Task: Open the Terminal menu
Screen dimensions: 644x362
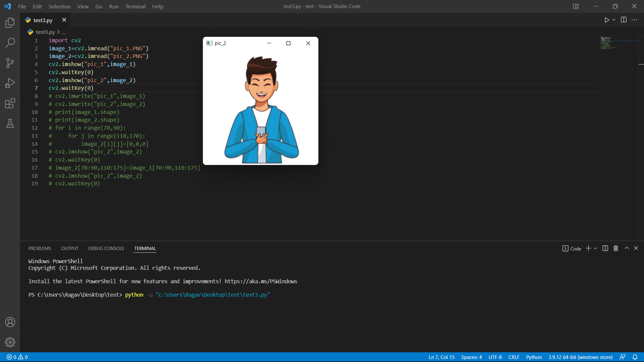Action: coord(135,6)
